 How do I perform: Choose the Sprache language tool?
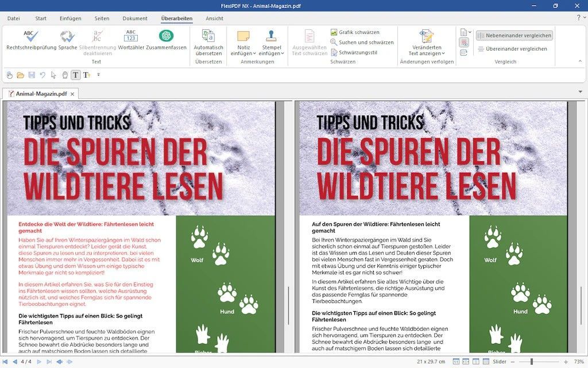tap(67, 40)
